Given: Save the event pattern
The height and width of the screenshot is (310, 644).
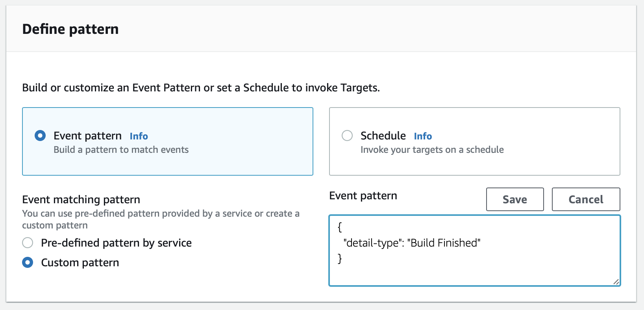Looking at the screenshot, I should [514, 199].
